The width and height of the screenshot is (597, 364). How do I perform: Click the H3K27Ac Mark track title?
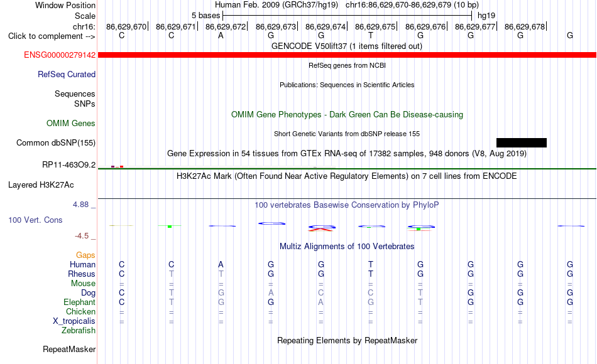click(347, 176)
